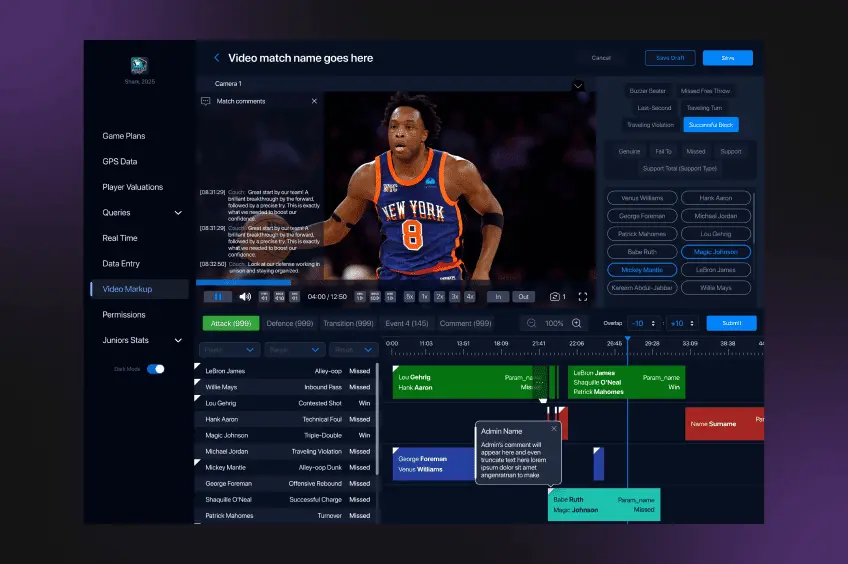Image resolution: width=848 pixels, height=564 pixels.
Task: Zoom in the timeline with plus magnifier
Action: click(578, 324)
